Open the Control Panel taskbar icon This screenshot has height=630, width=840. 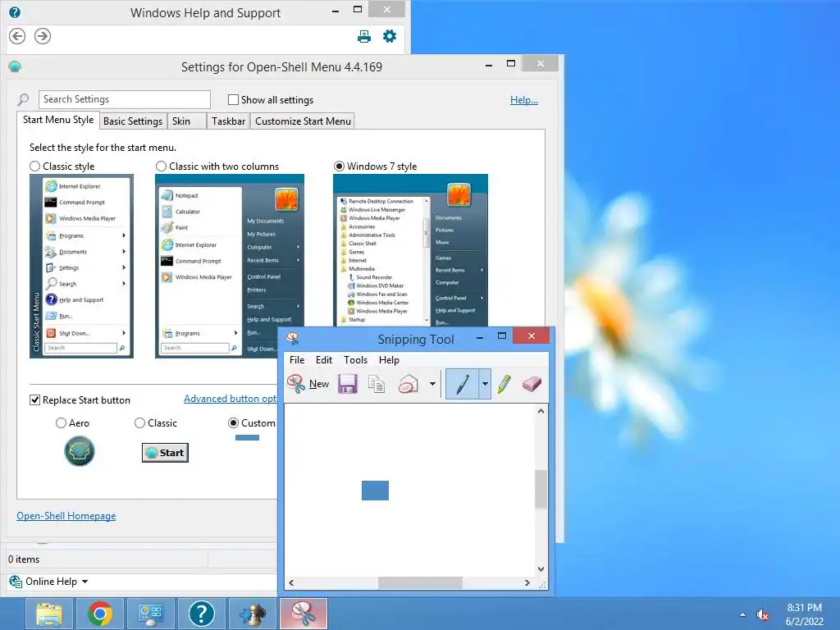151,614
